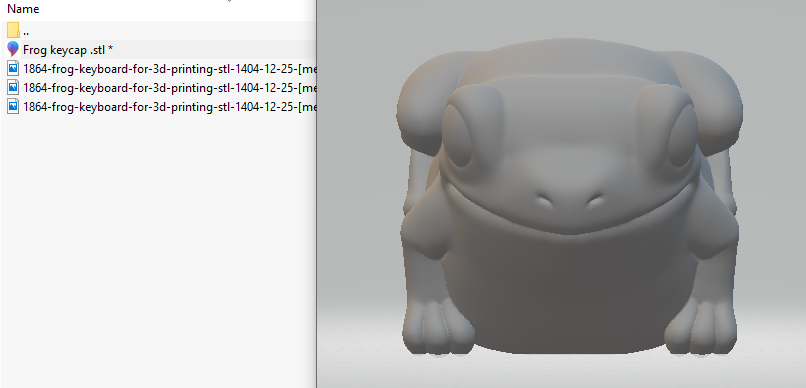Select the first 1864-frog-keyboard image file
The height and width of the screenshot is (388, 806).
click(x=158, y=69)
